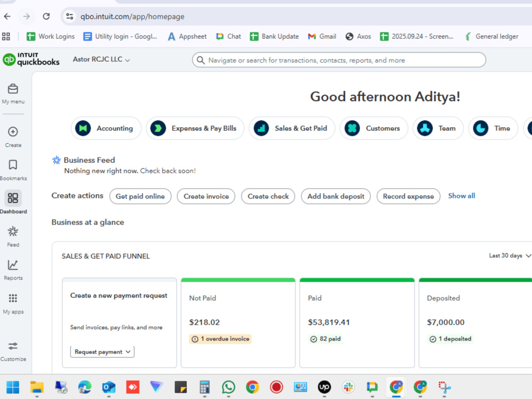Open the Bank Update bookmark
532x399 pixels.
(274, 36)
